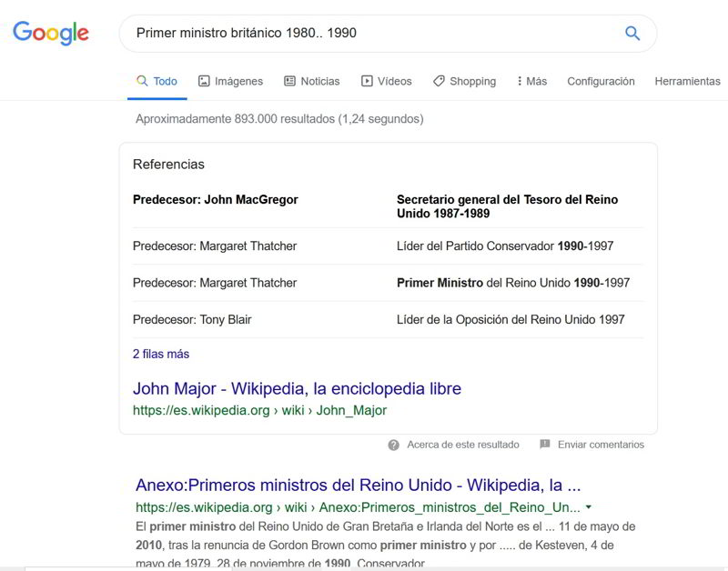Image resolution: width=728 pixels, height=571 pixels.
Task: Click the es.wikipedia.org John_Major URL text
Action: (x=259, y=410)
